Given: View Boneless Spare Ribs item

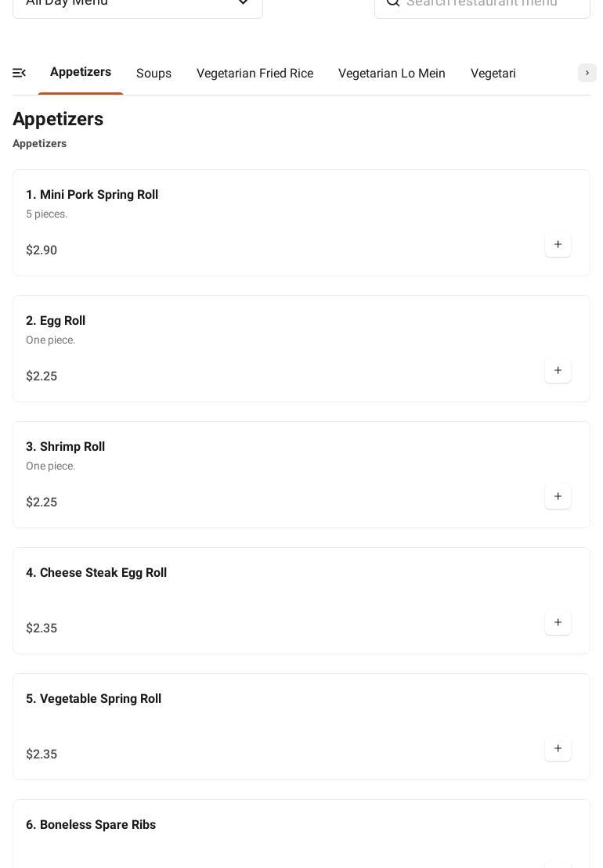Looking at the screenshot, I should tap(91, 825).
